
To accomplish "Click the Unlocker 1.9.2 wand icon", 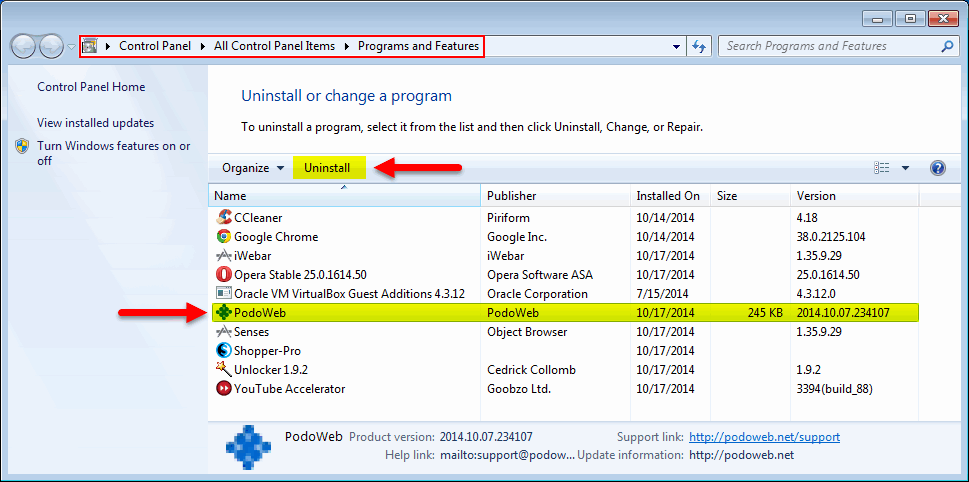I will point(223,370).
